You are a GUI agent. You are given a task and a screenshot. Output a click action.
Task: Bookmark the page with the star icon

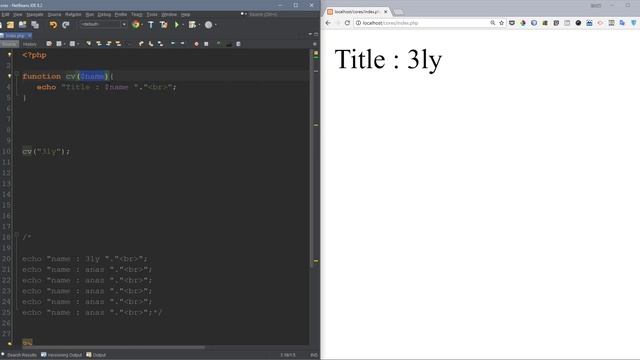[502, 23]
